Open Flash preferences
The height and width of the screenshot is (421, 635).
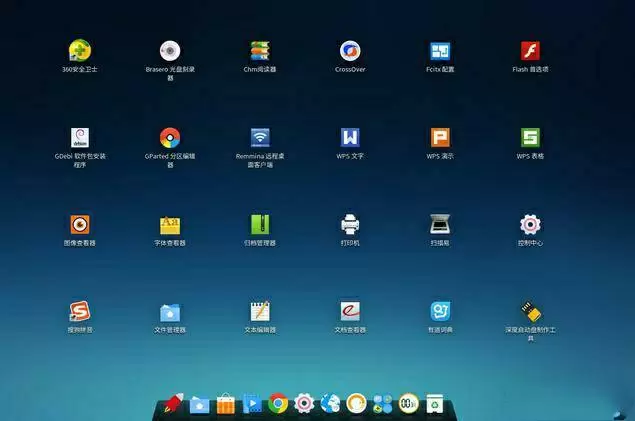[530, 51]
